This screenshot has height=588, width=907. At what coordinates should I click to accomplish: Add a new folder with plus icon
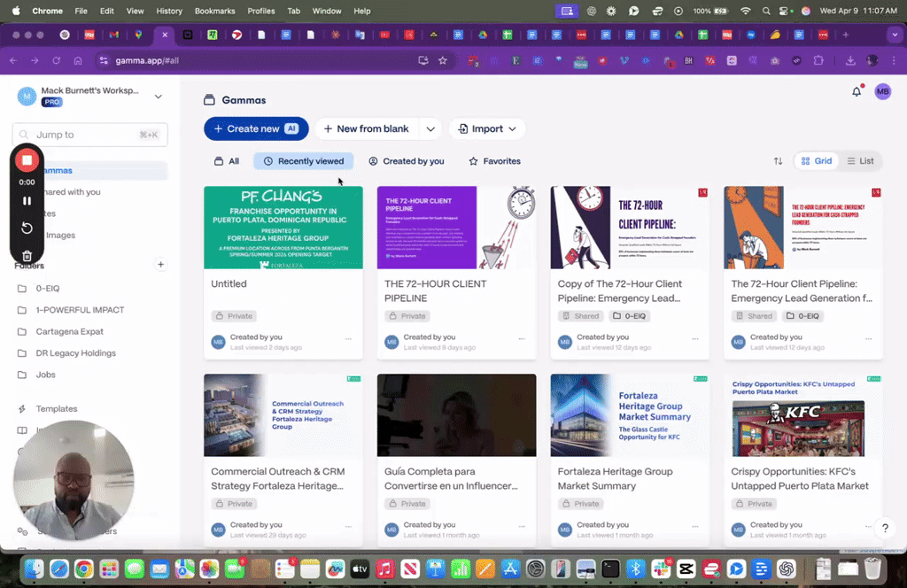pyautogui.click(x=160, y=265)
